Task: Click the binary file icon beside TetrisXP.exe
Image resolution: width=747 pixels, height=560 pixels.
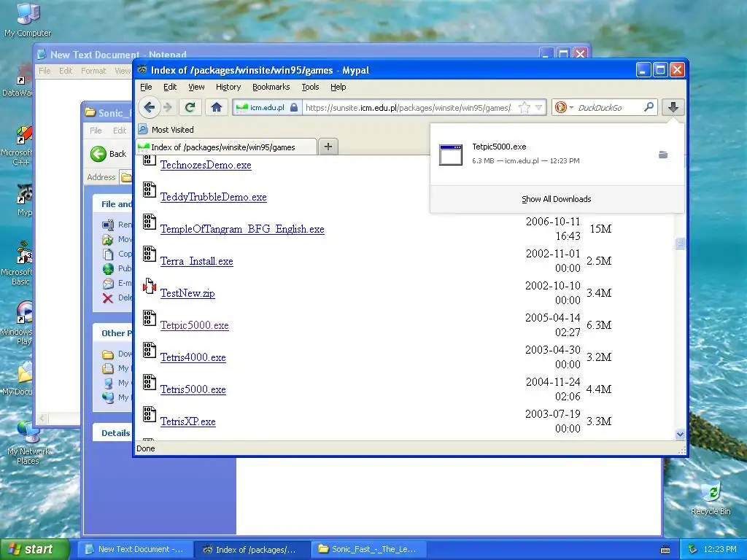Action: click(x=149, y=414)
